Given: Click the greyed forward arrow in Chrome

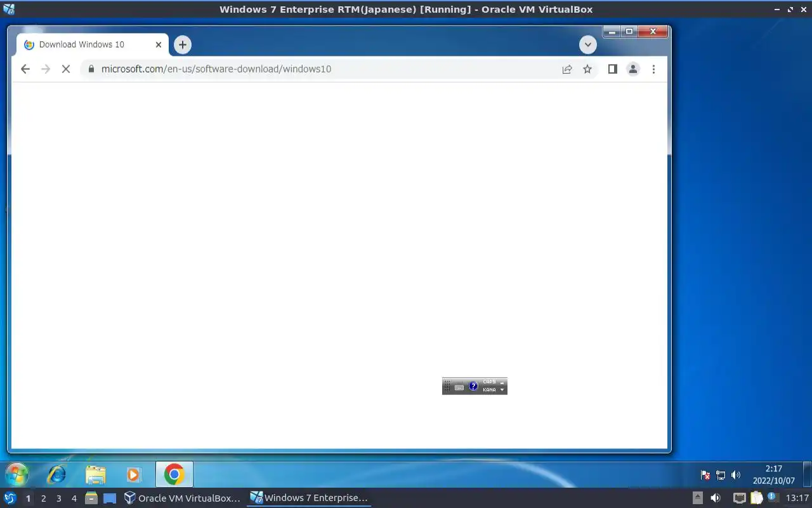Looking at the screenshot, I should tap(45, 69).
